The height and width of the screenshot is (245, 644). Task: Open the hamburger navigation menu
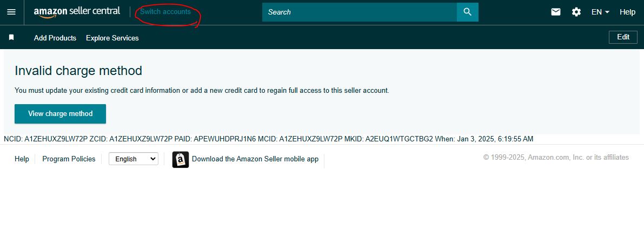coord(11,12)
